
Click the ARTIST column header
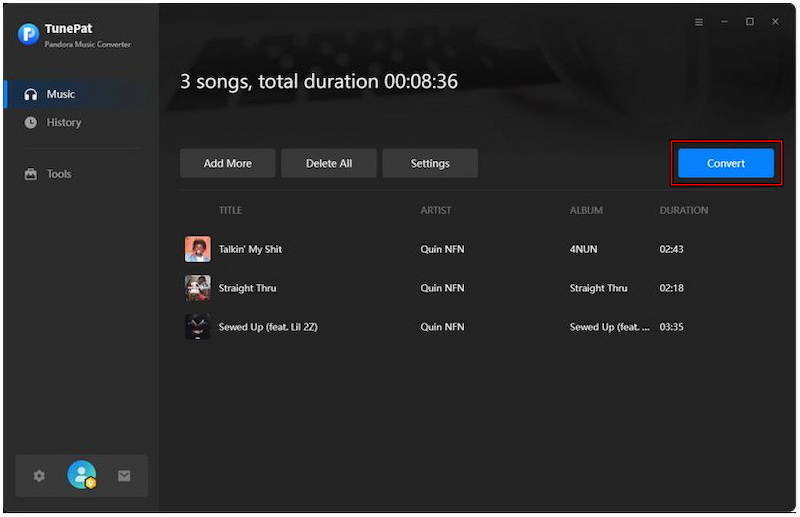click(436, 210)
